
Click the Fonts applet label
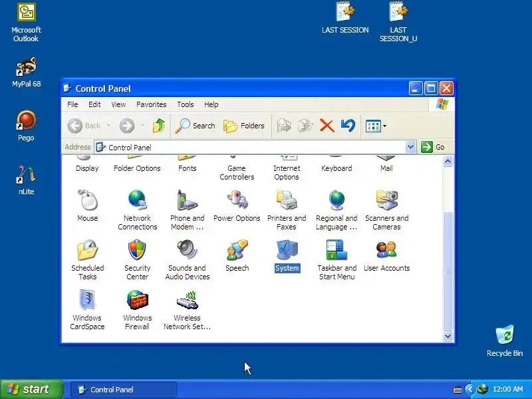pos(187,168)
